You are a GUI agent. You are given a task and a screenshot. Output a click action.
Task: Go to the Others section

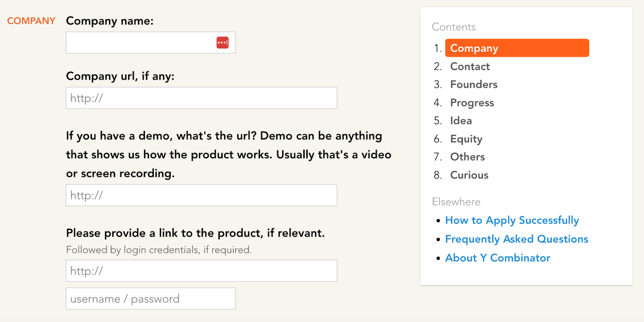point(467,157)
